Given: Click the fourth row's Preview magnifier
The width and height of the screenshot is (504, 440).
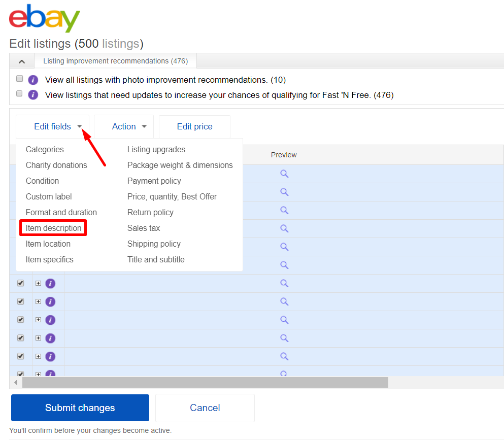Looking at the screenshot, I should point(284,228).
